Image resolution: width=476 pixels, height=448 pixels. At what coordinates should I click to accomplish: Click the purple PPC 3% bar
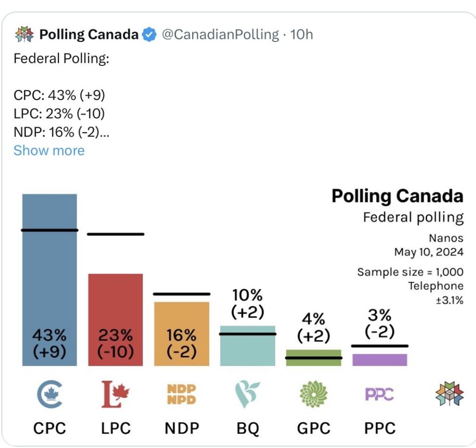[379, 360]
